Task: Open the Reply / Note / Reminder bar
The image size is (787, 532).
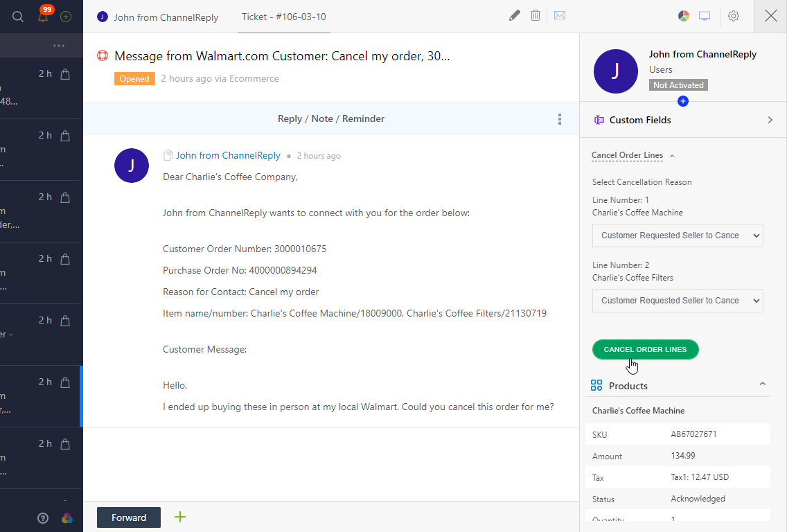Action: coord(331,119)
